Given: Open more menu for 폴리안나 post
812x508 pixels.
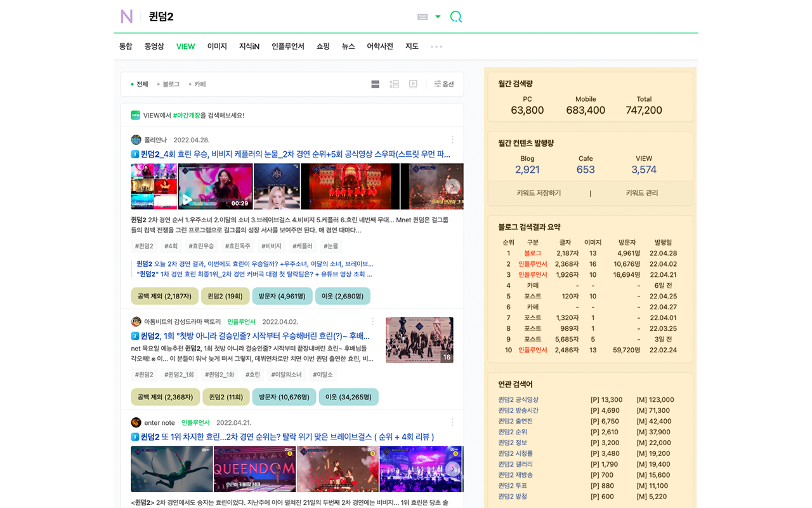Looking at the screenshot, I should point(452,140).
